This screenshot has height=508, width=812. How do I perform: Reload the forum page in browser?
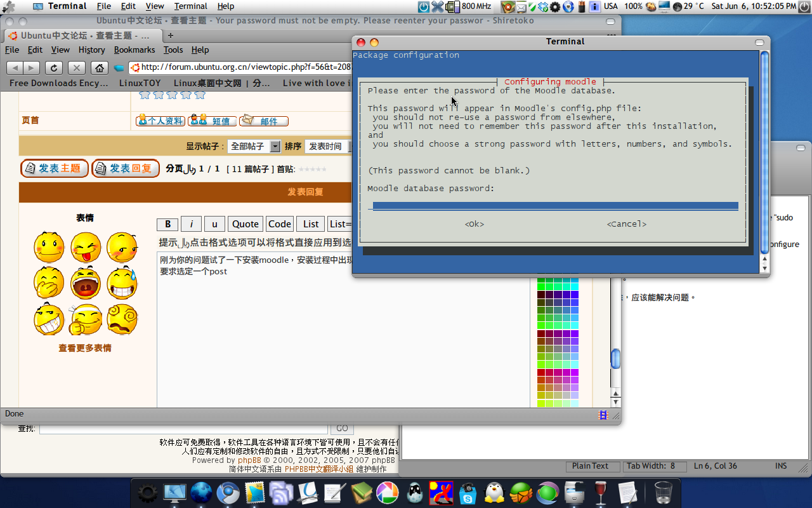[x=54, y=68]
